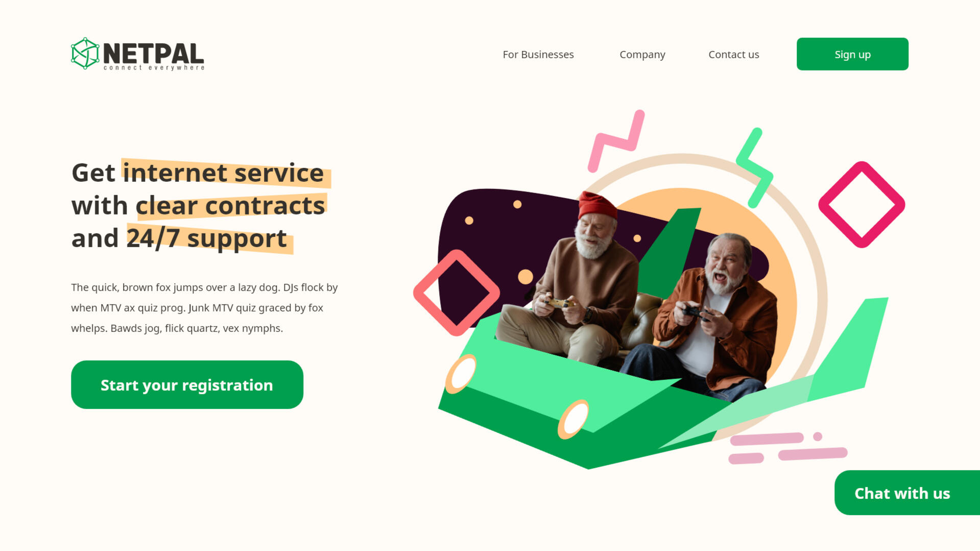Click the coral diamond outline shape
This screenshot has width=980, height=551.
pos(457,293)
